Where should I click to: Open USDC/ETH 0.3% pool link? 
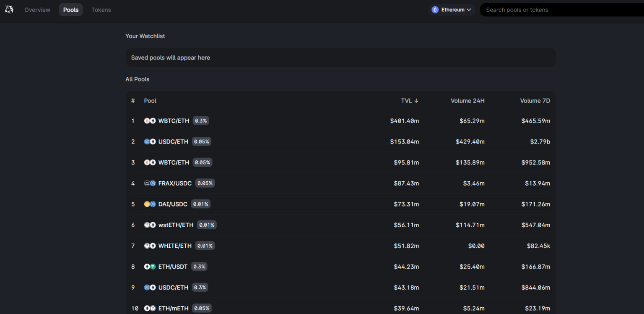tap(173, 288)
